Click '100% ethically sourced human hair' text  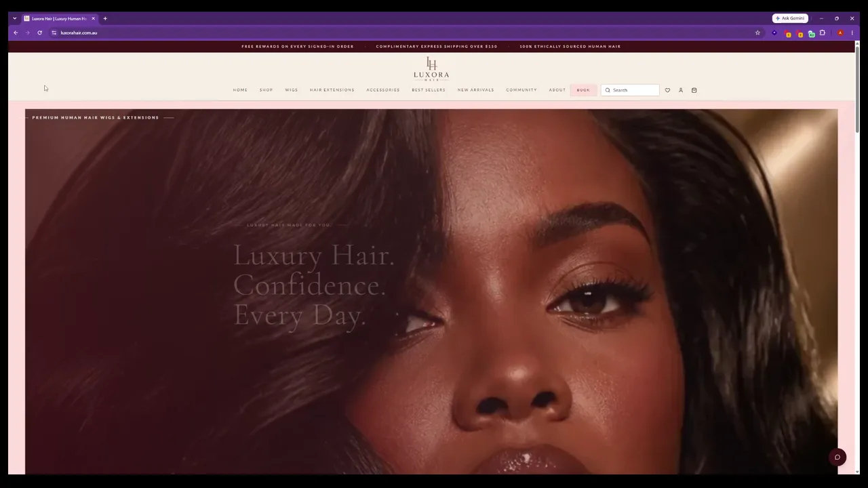pyautogui.click(x=570, y=47)
